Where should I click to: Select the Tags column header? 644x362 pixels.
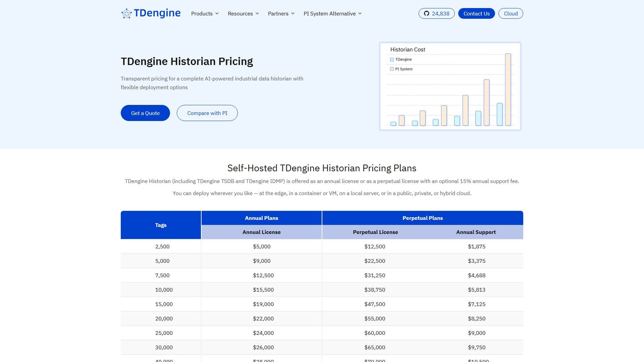(x=161, y=225)
